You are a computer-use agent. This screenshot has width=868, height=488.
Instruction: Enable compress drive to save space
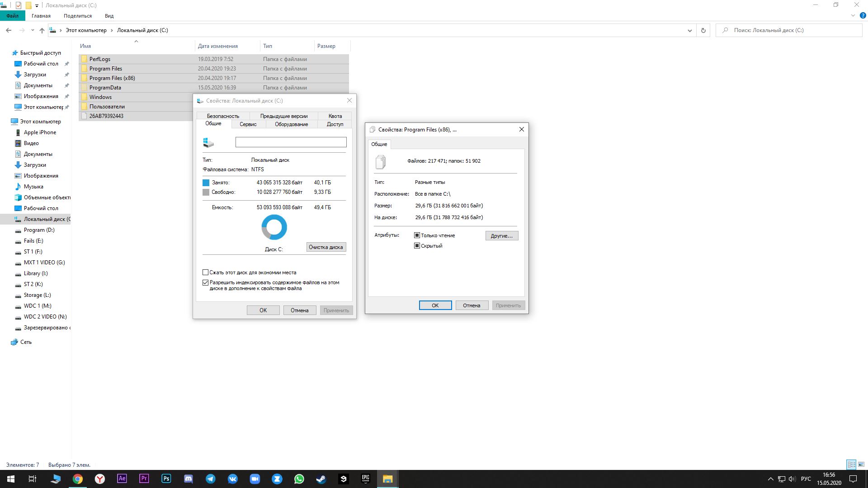205,272
